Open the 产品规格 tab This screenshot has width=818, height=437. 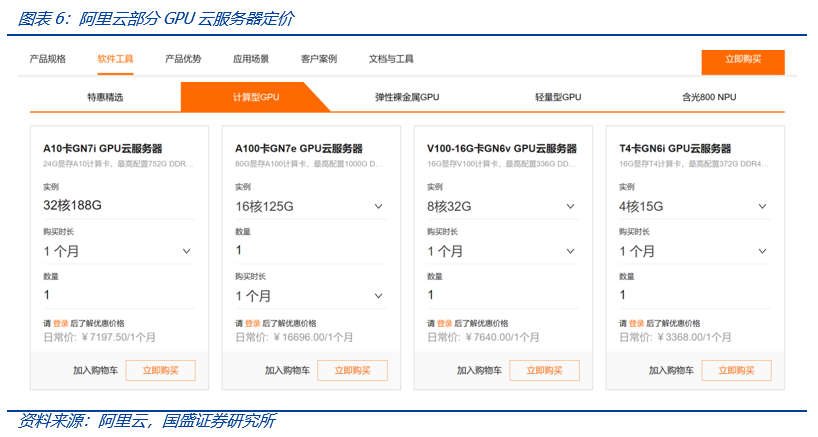47,59
